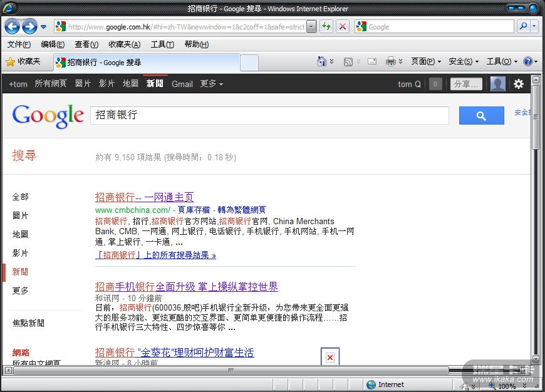
Task: Click the browser Forward arrow button
Action: (x=29, y=26)
